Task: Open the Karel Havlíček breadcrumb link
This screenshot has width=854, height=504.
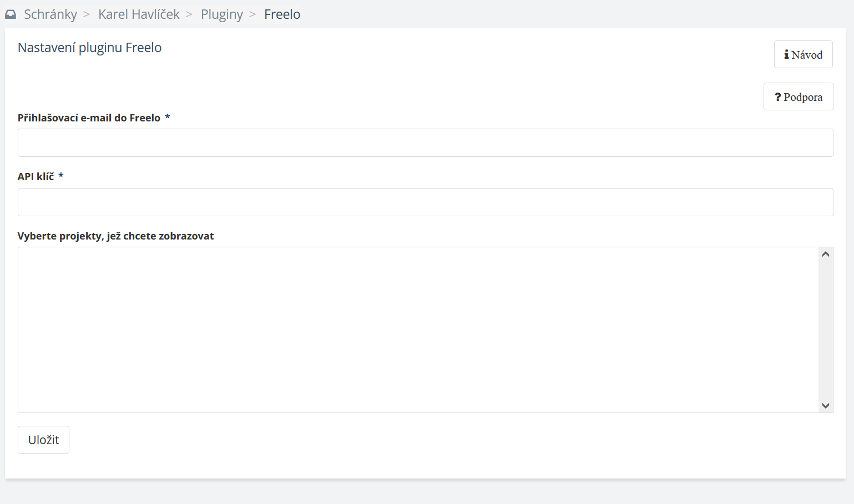Action: [x=139, y=14]
